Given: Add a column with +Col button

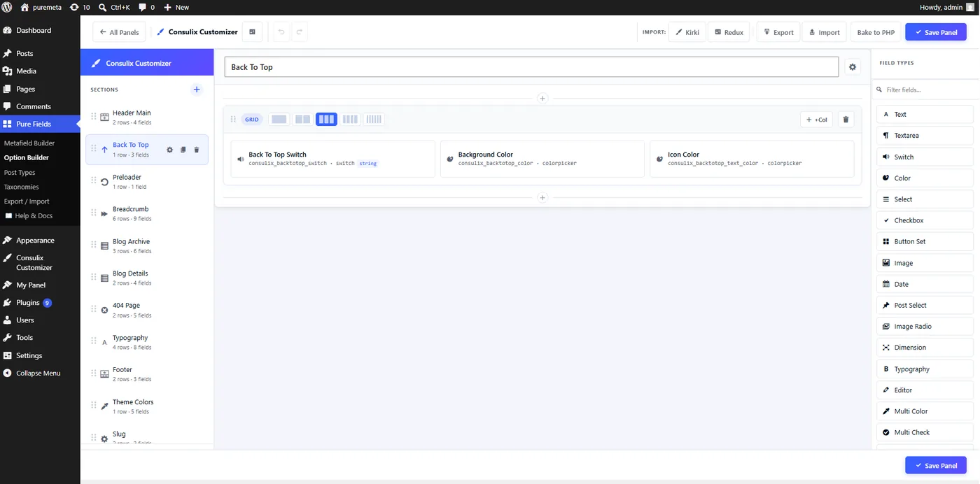Looking at the screenshot, I should point(816,120).
